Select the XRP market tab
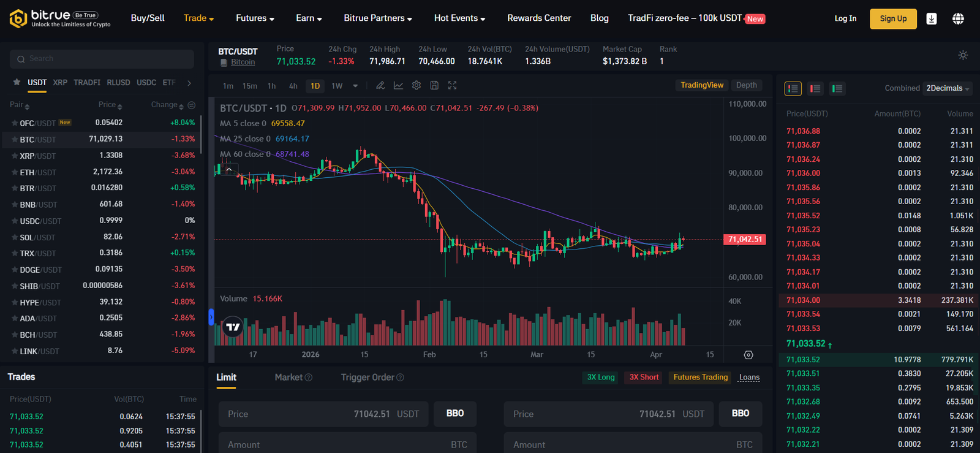 pos(60,82)
